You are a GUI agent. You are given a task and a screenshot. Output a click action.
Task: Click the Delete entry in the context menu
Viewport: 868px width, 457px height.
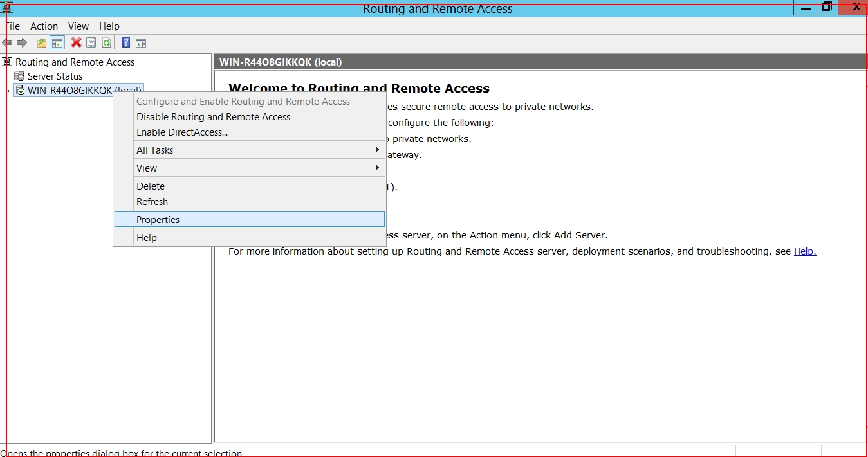pos(151,186)
